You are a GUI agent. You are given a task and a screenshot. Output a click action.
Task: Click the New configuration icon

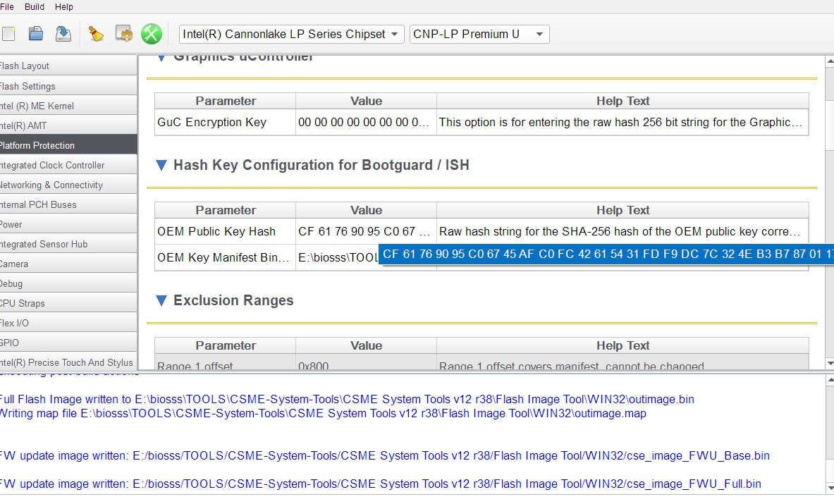[x=8, y=34]
